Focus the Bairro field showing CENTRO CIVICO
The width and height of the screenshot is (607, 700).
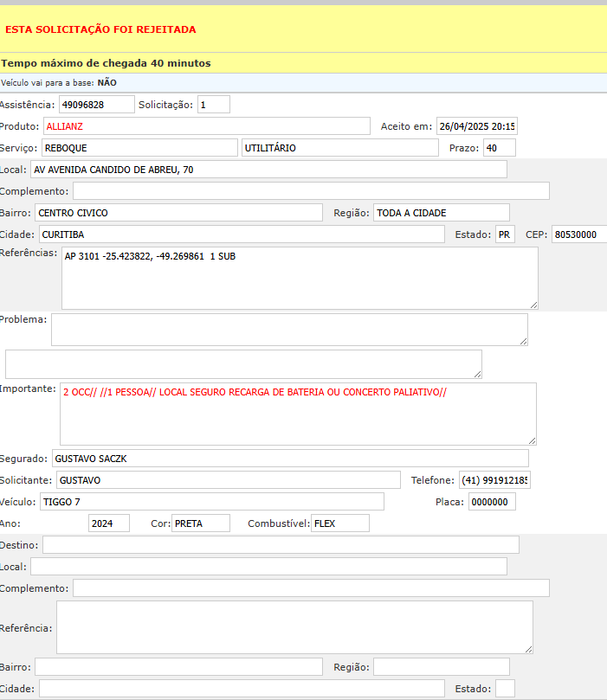178,213
